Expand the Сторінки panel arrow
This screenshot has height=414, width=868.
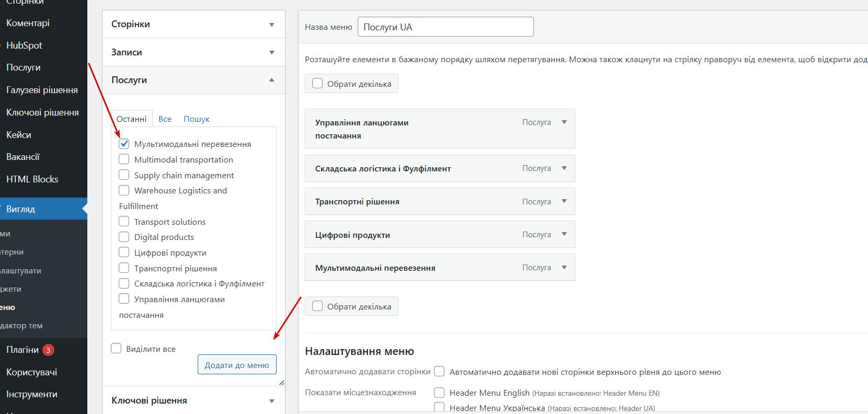tap(271, 25)
